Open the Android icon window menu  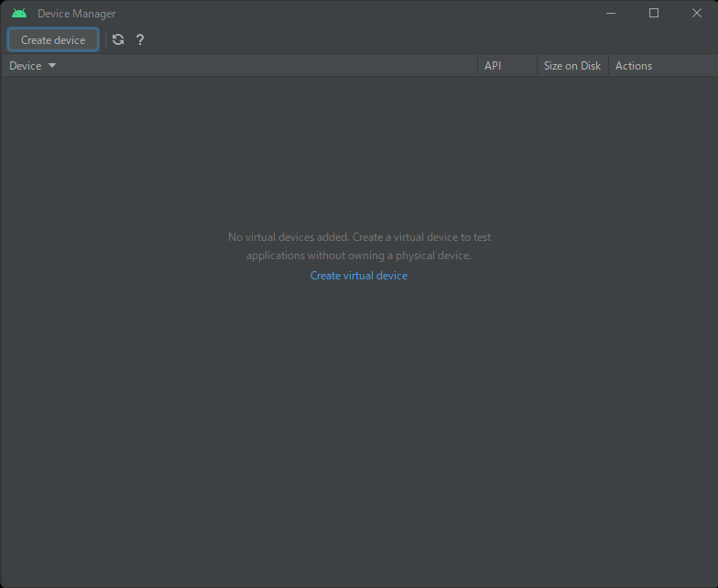(x=19, y=13)
